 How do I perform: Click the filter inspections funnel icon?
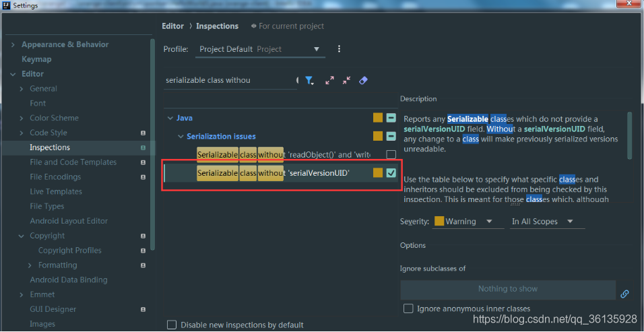click(x=309, y=80)
